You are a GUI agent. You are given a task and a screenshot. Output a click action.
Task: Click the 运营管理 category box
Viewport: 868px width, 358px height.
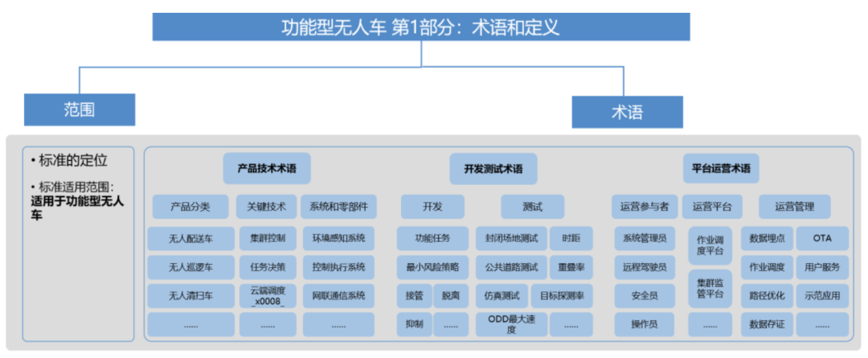click(794, 207)
